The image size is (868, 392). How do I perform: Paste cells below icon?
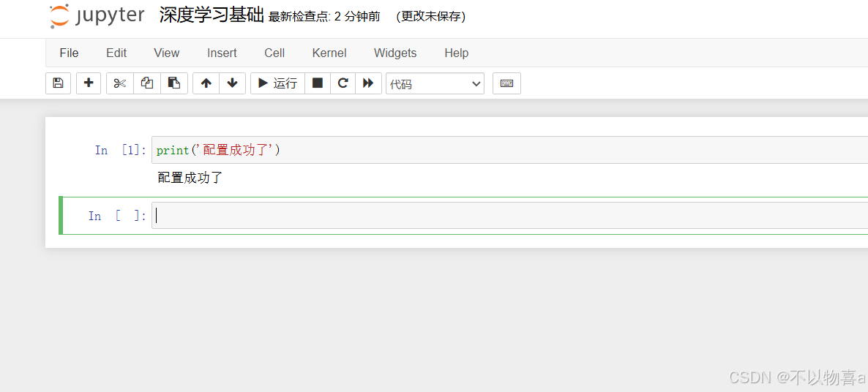174,83
